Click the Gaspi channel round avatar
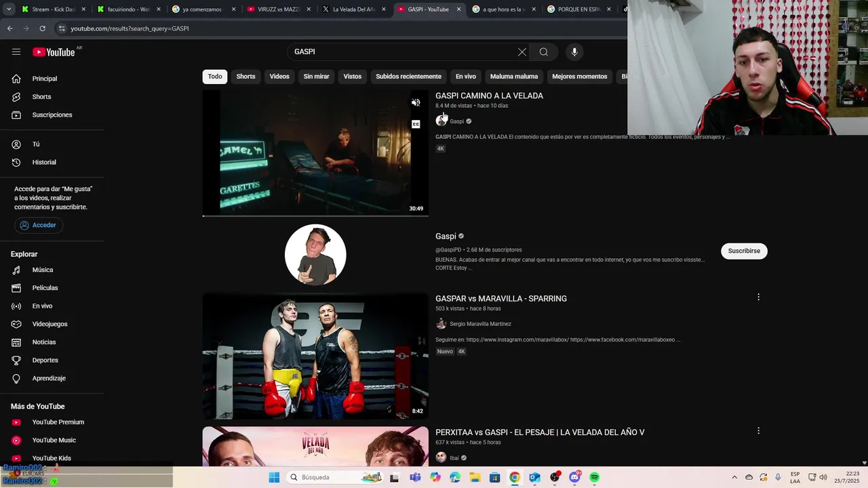Viewport: 868px width, 488px height. click(315, 254)
